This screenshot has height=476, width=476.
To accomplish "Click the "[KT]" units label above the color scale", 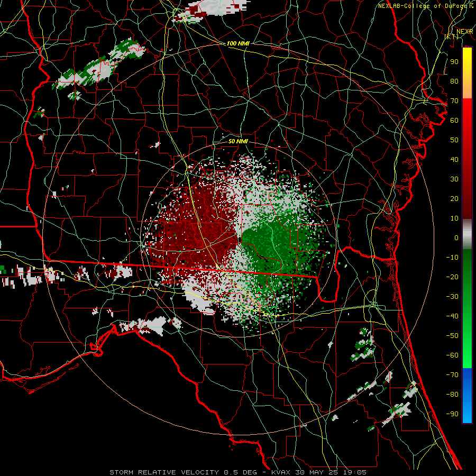I will tap(452, 36).
